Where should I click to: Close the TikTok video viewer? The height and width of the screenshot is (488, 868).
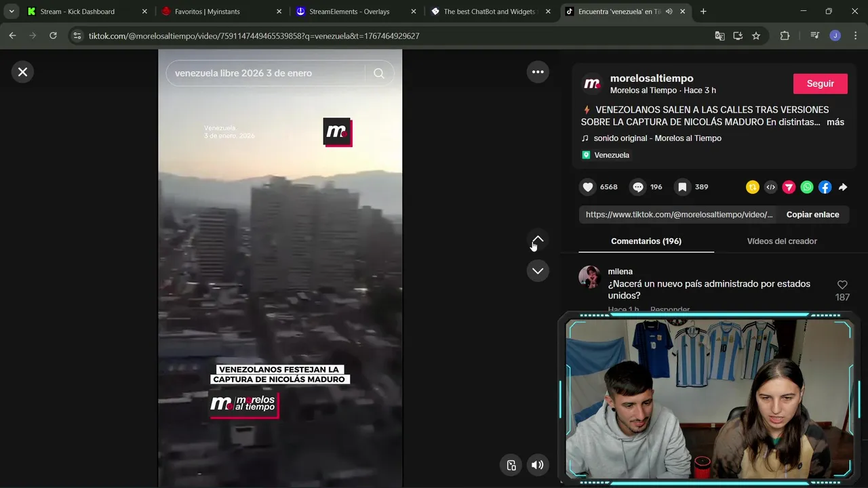click(22, 72)
